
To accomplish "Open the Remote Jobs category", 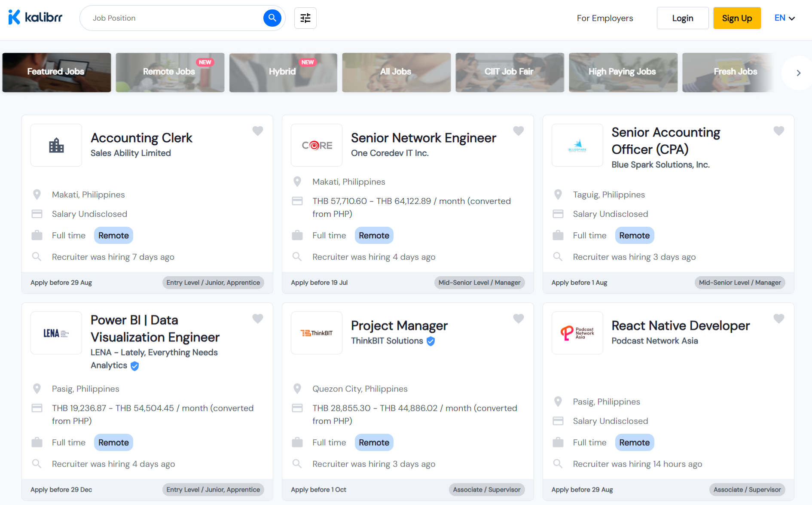I will [x=170, y=72].
